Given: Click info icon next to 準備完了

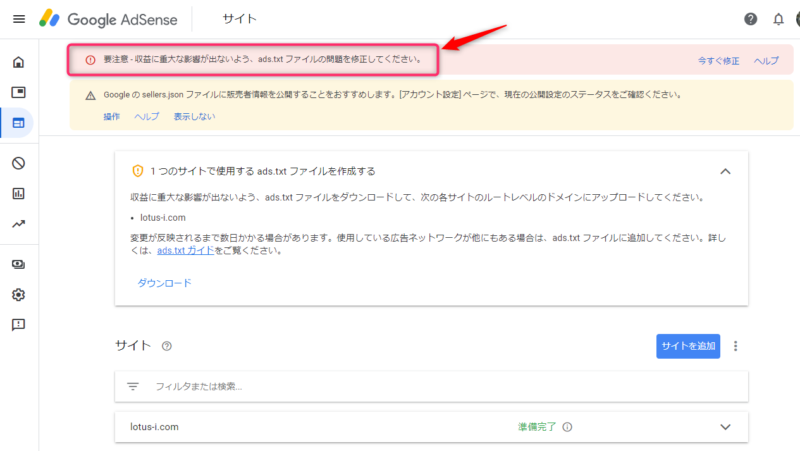Looking at the screenshot, I should coord(567,427).
